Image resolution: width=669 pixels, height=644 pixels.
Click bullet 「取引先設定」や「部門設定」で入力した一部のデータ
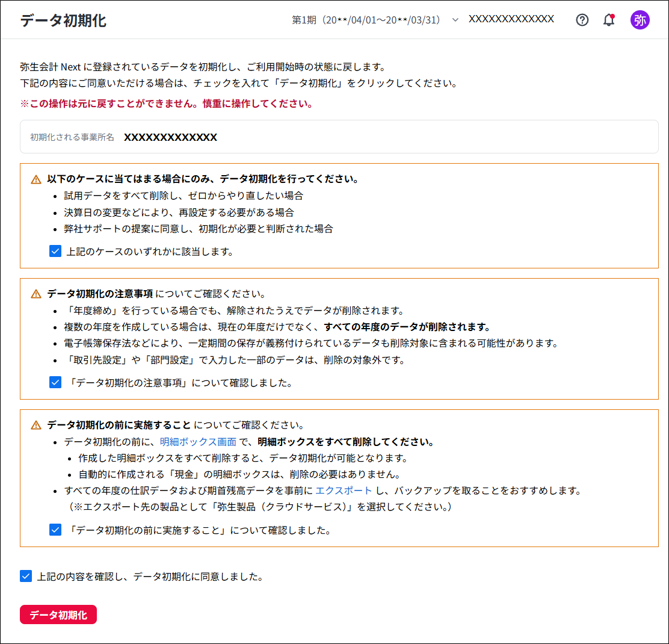tap(234, 360)
